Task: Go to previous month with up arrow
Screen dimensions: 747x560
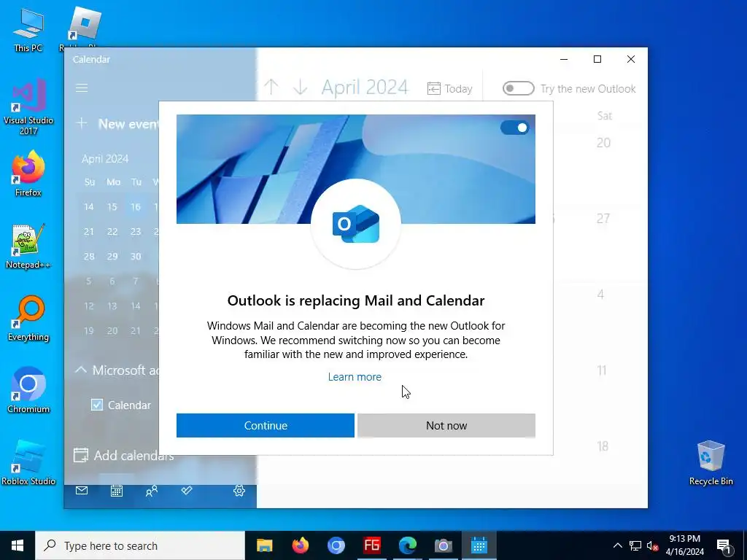Action: coord(271,87)
